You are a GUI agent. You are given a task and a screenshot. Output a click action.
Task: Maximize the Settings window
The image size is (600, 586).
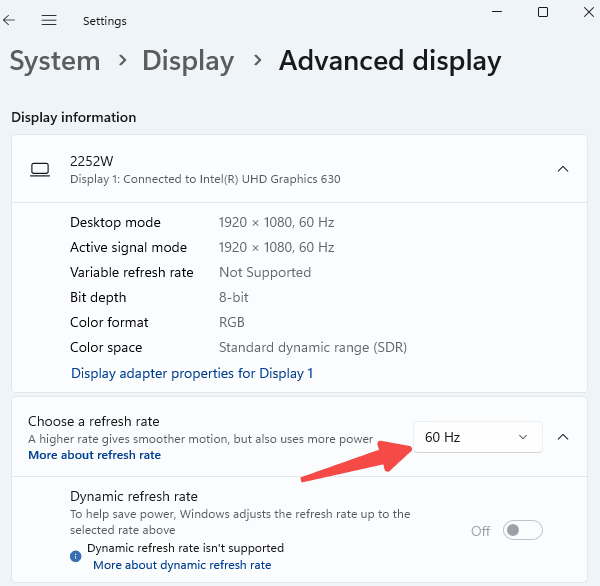pyautogui.click(x=543, y=12)
